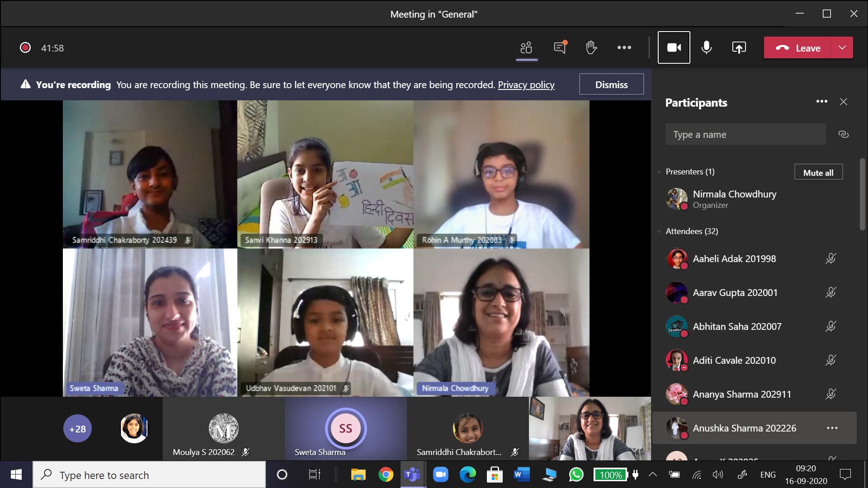Click the share content tray icon

pyautogui.click(x=739, y=47)
